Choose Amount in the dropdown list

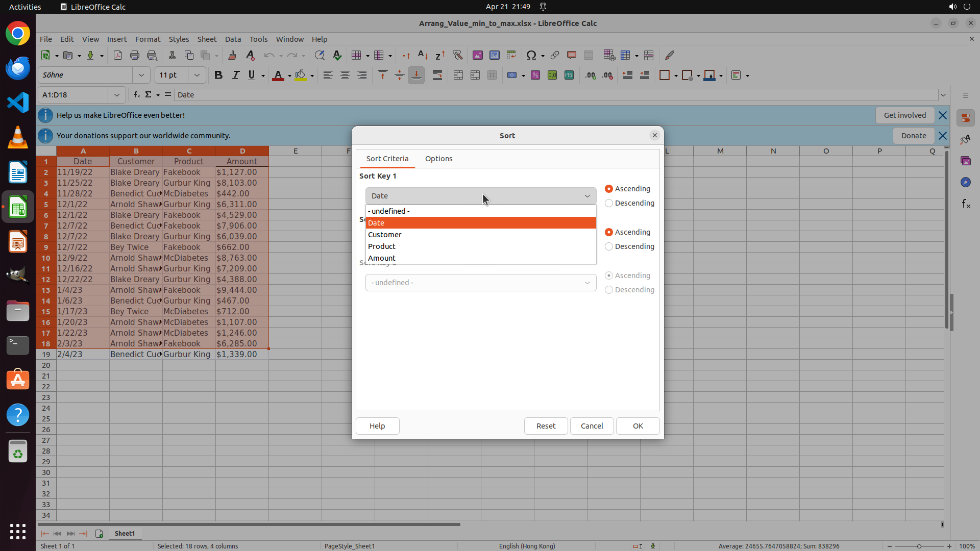382,258
